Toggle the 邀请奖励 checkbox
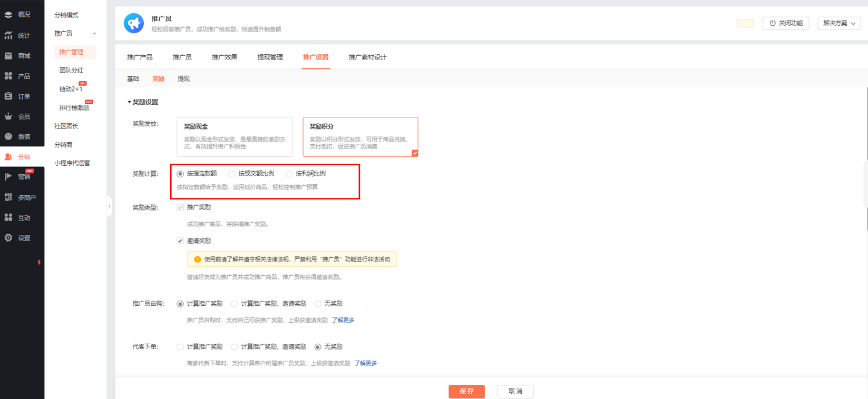Image resolution: width=868 pixels, height=399 pixels. (x=180, y=241)
